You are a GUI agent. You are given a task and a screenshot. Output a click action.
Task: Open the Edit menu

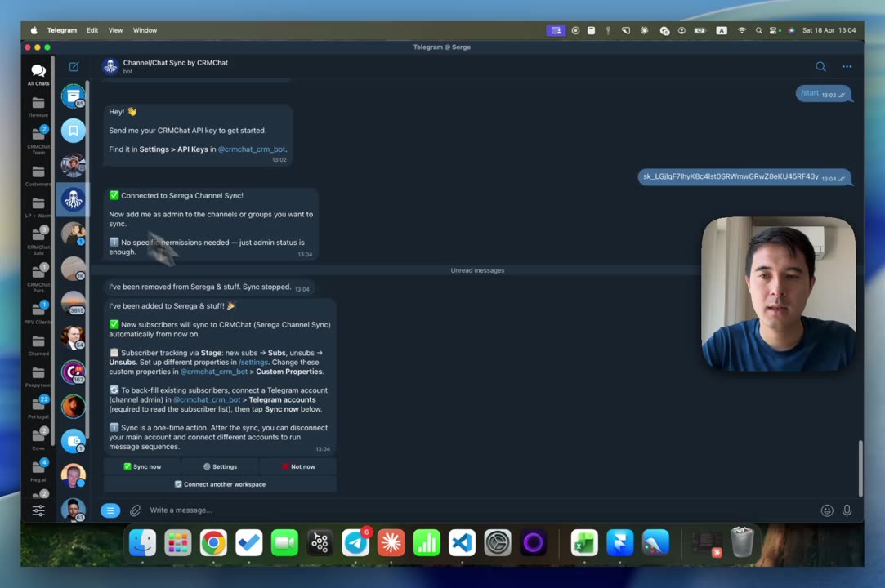[x=92, y=30]
